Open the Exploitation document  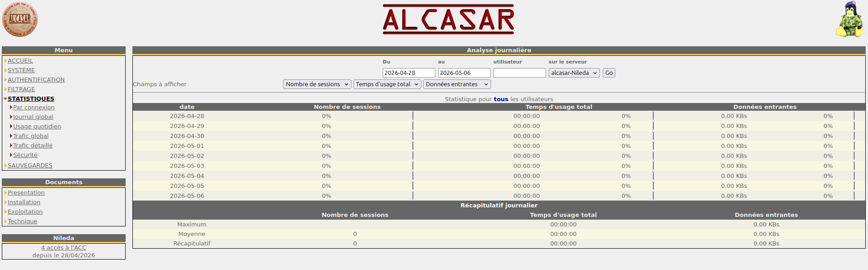point(25,212)
